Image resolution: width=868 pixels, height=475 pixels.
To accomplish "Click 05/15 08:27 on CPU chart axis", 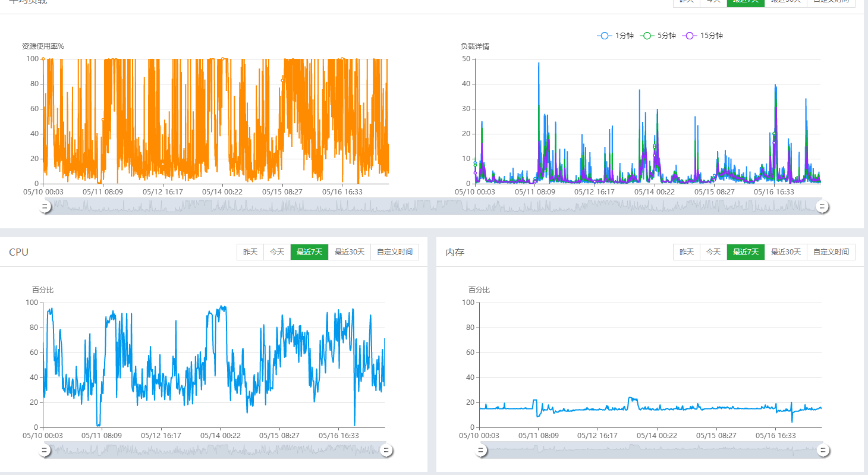I will (279, 436).
